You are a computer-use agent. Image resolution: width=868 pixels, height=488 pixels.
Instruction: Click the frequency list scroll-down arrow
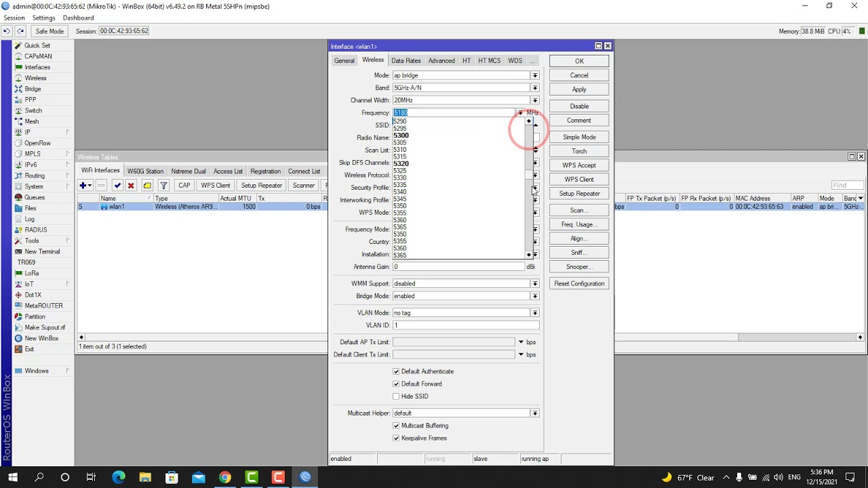(529, 255)
